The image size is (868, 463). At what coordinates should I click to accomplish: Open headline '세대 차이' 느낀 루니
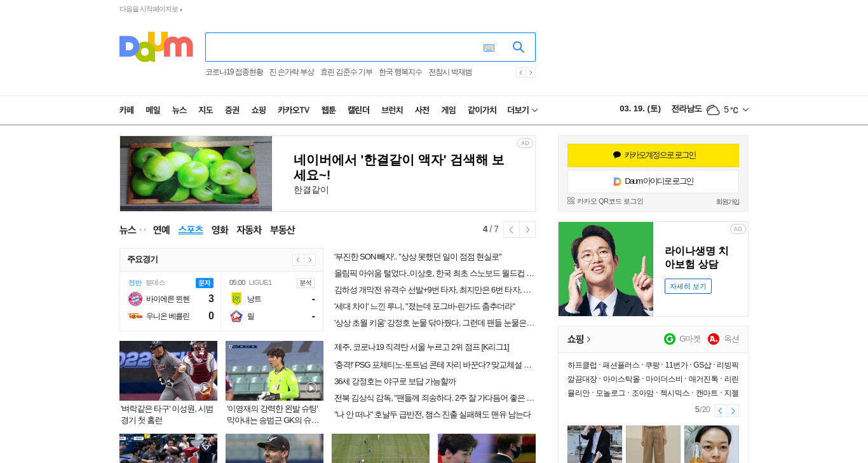point(424,307)
